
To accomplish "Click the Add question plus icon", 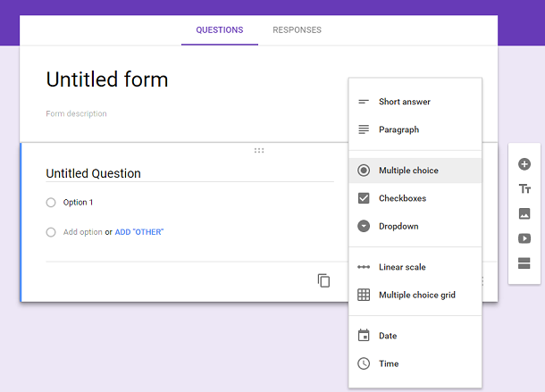I will [524, 164].
